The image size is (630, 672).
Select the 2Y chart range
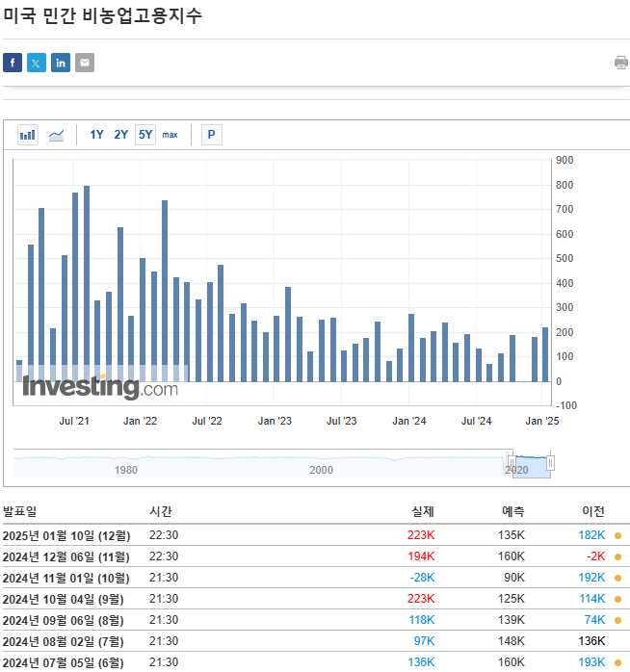point(121,135)
